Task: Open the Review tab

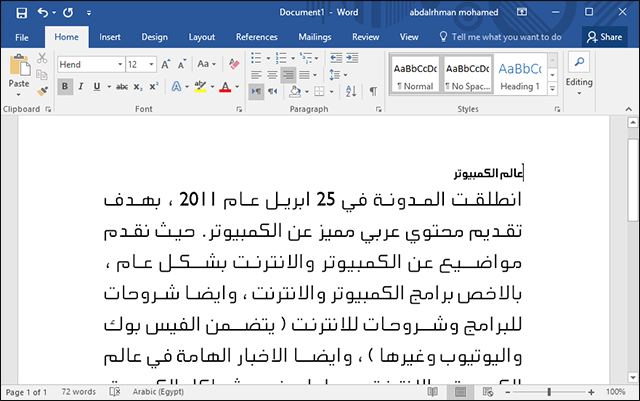Action: (x=366, y=37)
